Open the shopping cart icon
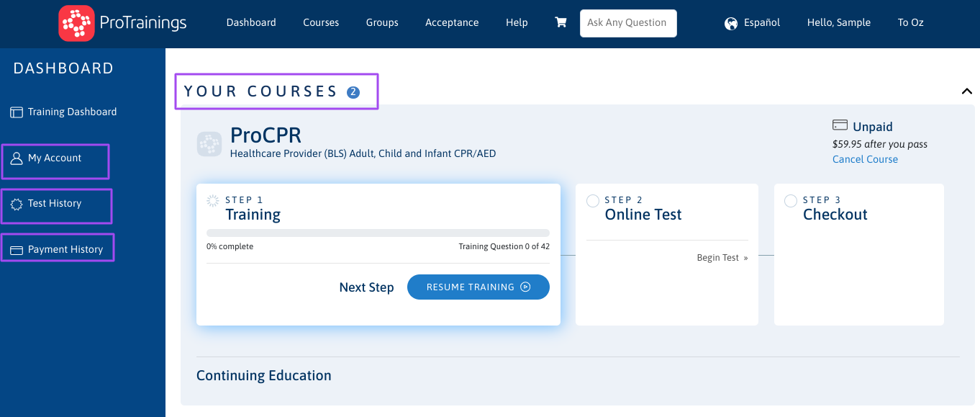 pyautogui.click(x=561, y=22)
